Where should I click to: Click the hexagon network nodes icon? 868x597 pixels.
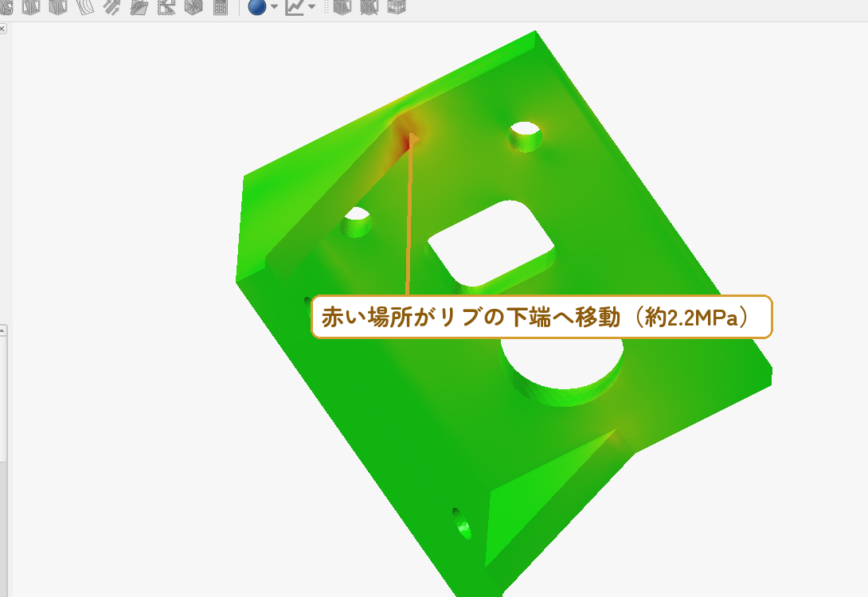(194, 6)
